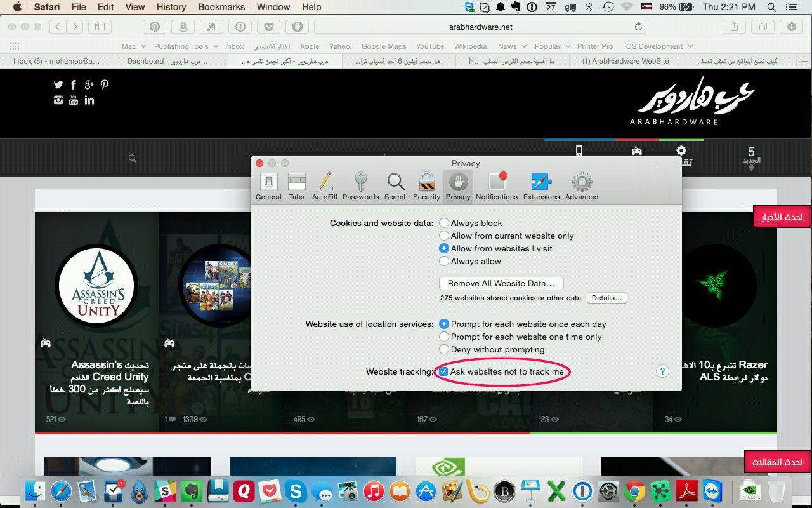Open the Notifications preferences pane
812x508 pixels.
point(497,187)
